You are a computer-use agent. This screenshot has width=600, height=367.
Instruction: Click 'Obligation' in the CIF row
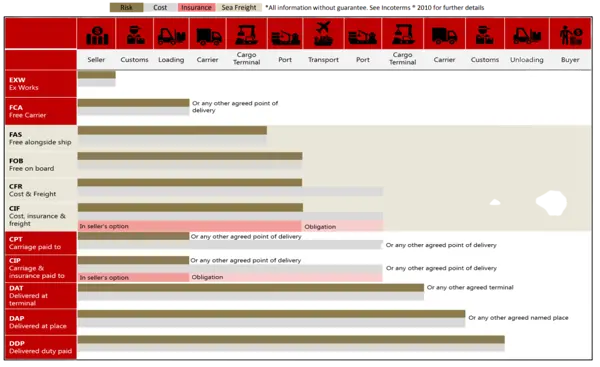[320, 227]
